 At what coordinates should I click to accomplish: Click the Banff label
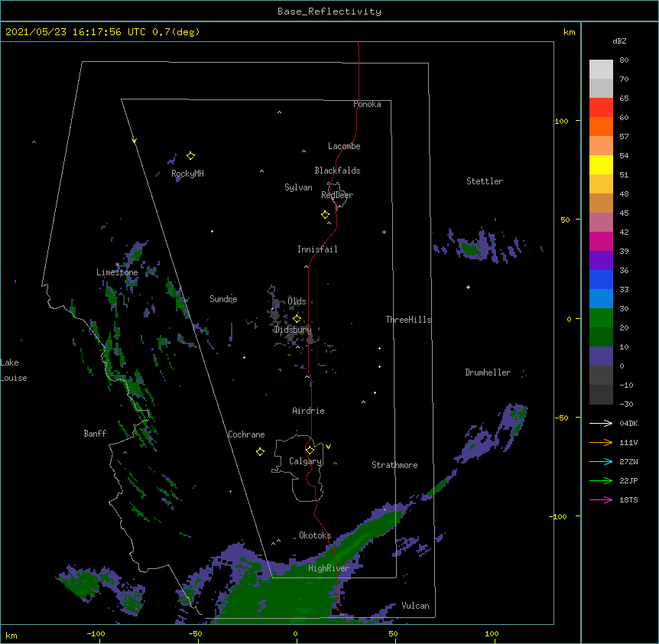coord(95,434)
